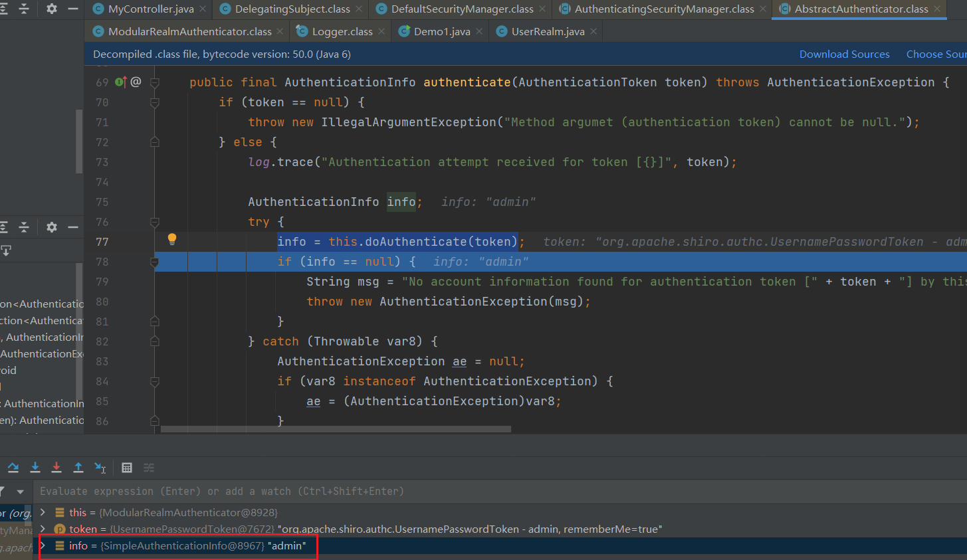Viewport: 967px width, 560px height.
Task: Click Collapse All in the top left panel
Action: pyautogui.click(x=24, y=9)
